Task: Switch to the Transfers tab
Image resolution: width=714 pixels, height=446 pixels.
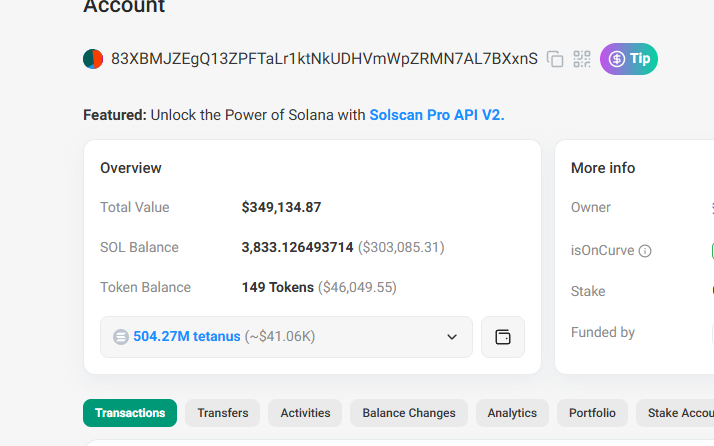Action: [223, 413]
